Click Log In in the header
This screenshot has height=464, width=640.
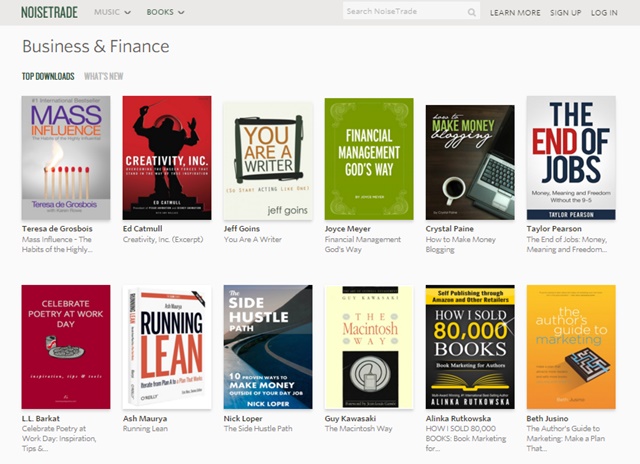click(604, 13)
